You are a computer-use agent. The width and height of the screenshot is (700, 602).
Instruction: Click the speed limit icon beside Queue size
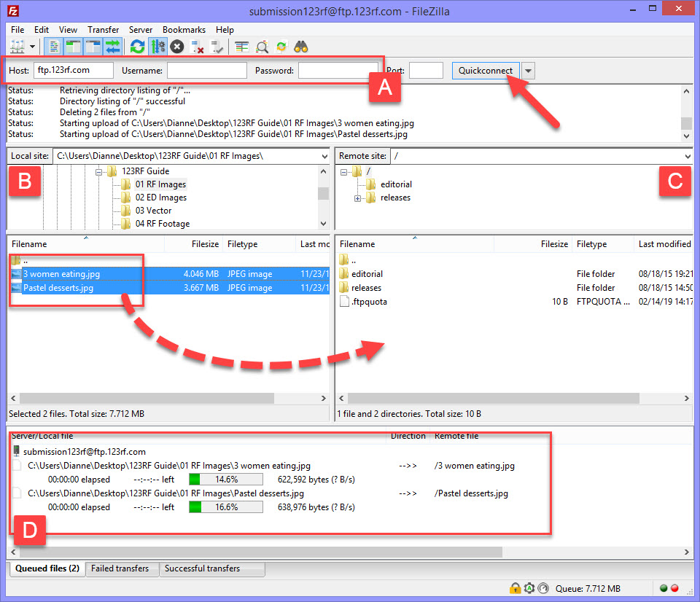click(x=542, y=588)
